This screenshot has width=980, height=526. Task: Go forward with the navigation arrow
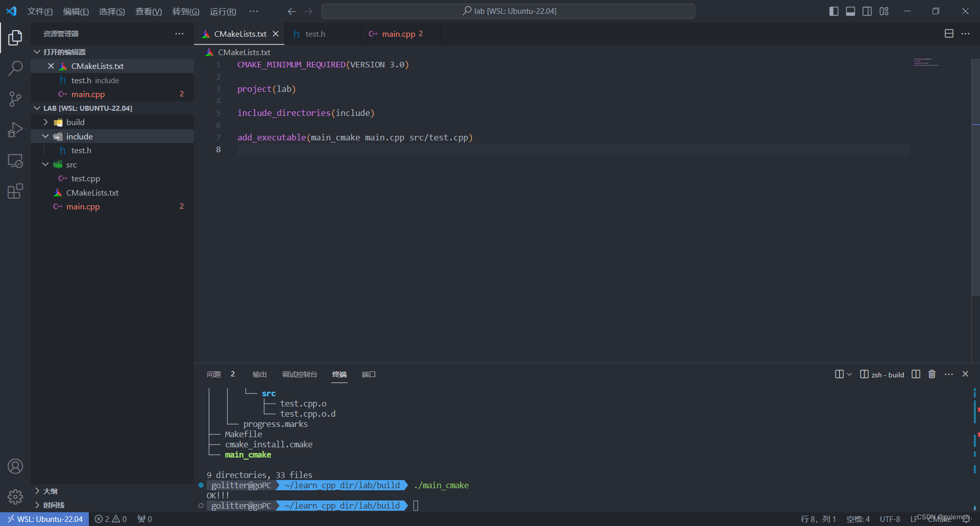click(x=308, y=11)
